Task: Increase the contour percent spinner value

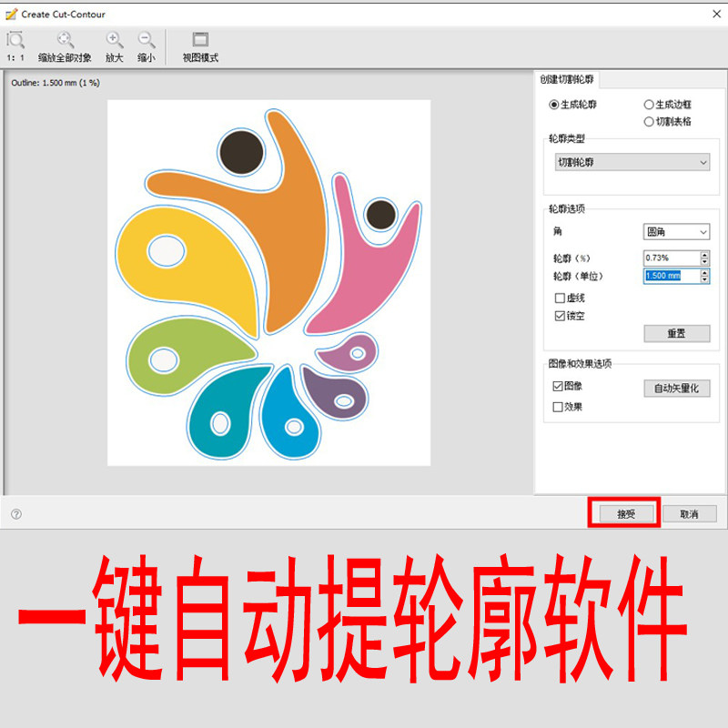Action: tap(704, 255)
